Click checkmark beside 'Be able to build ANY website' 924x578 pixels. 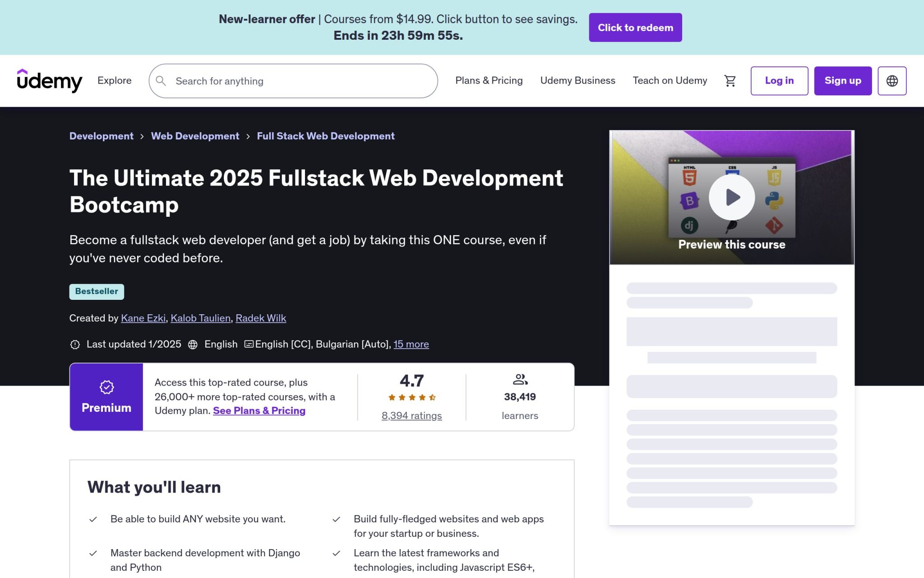(x=93, y=519)
